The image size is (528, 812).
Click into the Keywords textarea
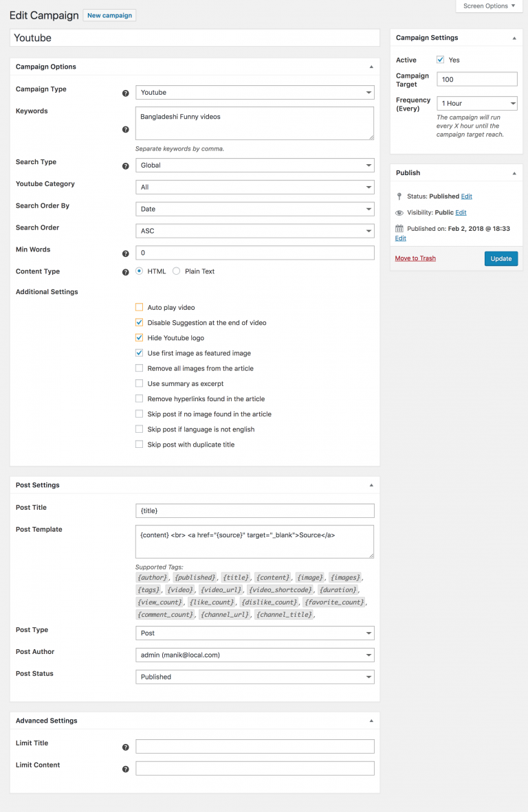click(x=255, y=123)
